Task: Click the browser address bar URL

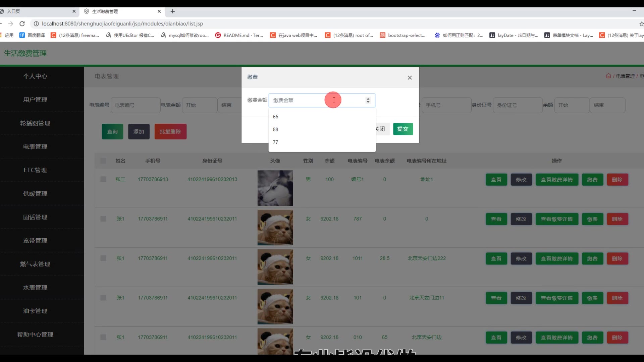Action: point(122,24)
